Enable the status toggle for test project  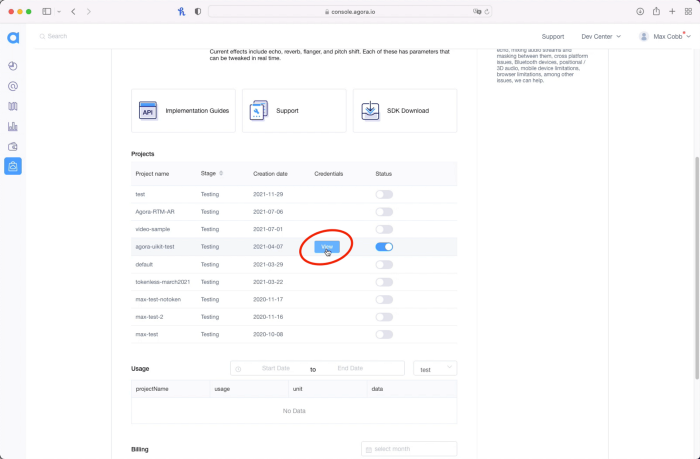pos(384,194)
